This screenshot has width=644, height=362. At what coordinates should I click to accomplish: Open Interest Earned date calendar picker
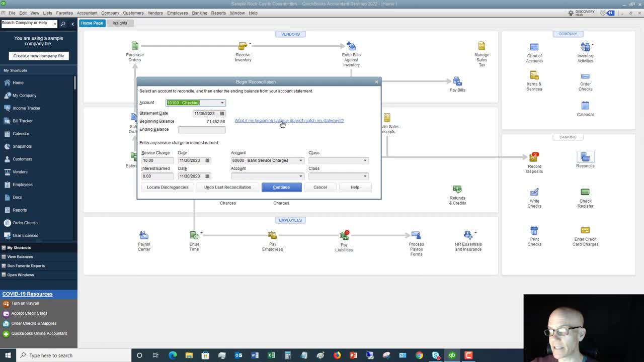click(x=207, y=176)
